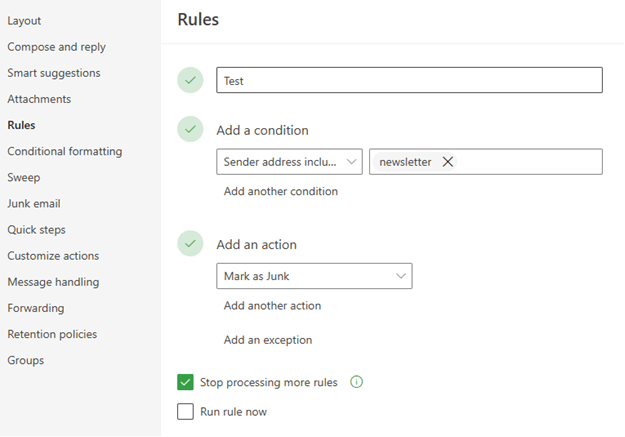Open Layout settings
The image size is (625, 437).
point(24,21)
